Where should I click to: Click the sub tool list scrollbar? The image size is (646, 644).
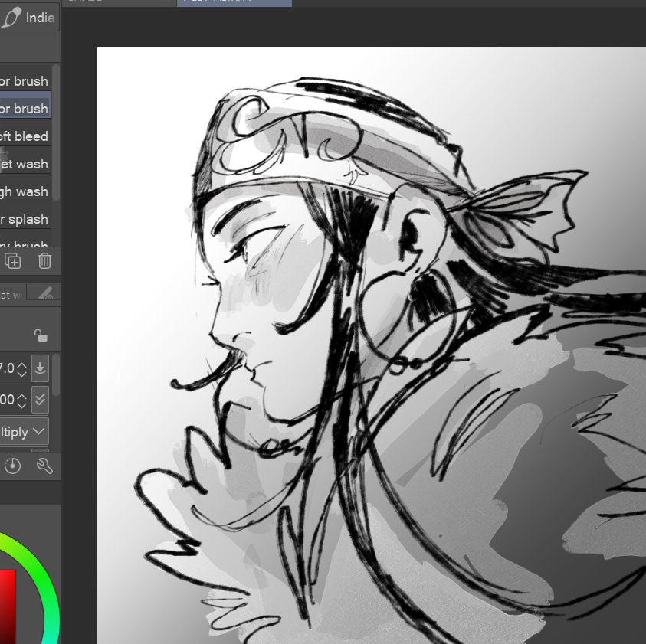(x=56, y=132)
